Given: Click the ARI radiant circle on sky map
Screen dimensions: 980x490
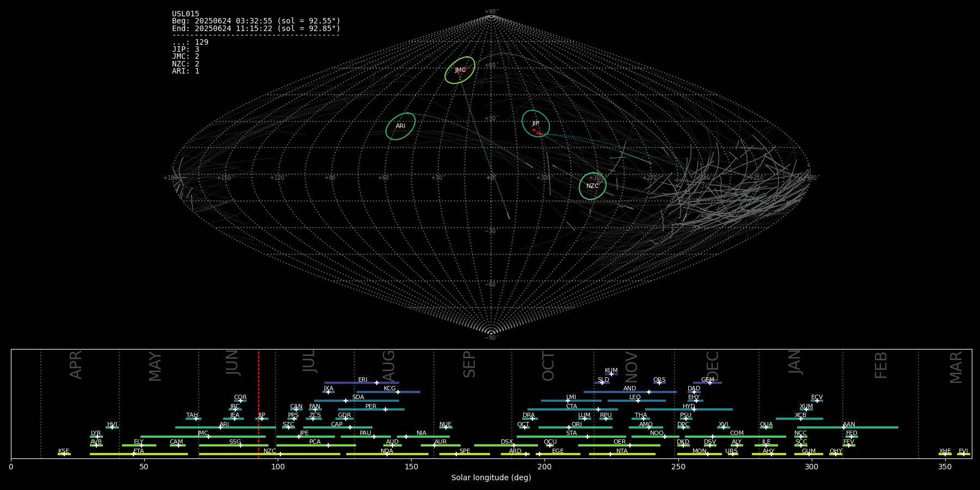Looking at the screenshot, I should click(x=401, y=126).
